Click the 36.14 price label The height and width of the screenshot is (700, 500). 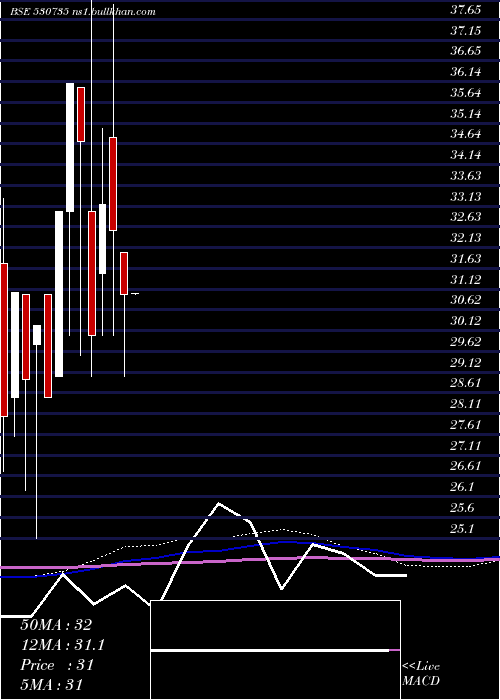(466, 72)
